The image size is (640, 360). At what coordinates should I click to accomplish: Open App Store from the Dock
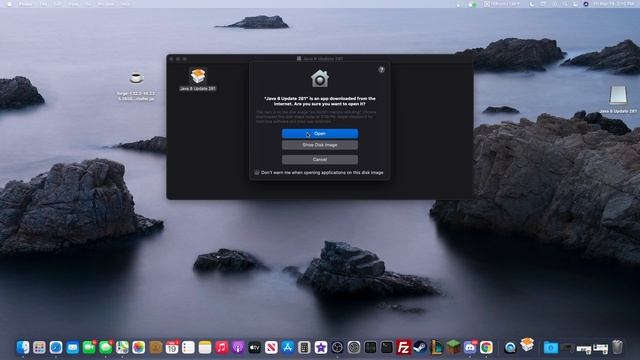point(288,347)
